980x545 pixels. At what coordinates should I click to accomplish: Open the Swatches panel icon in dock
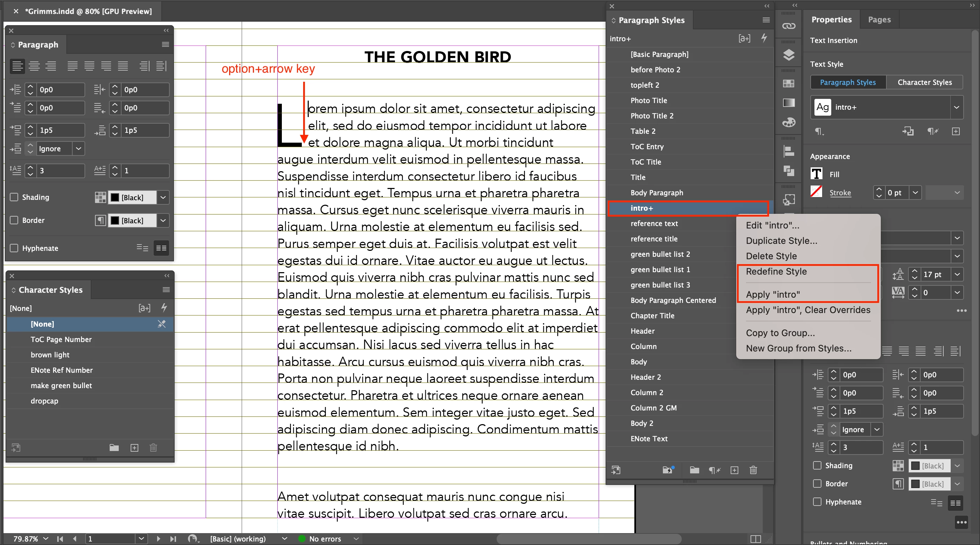[x=788, y=83]
